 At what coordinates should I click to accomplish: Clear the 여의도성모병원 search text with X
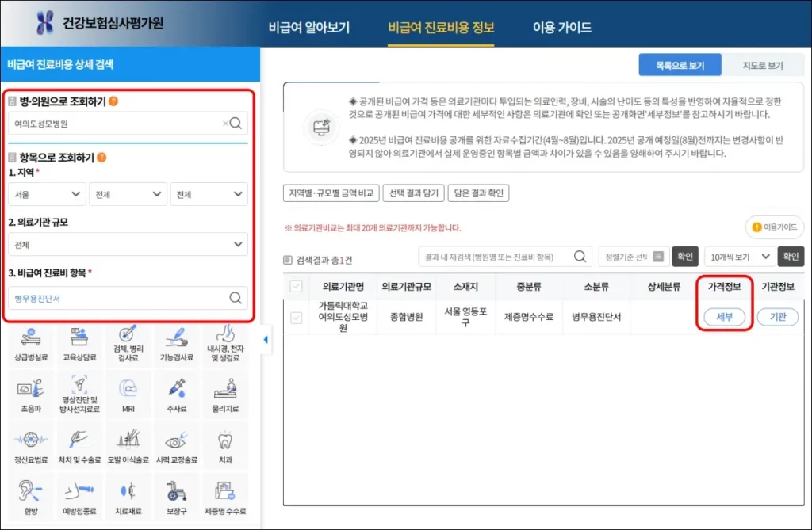pos(225,123)
